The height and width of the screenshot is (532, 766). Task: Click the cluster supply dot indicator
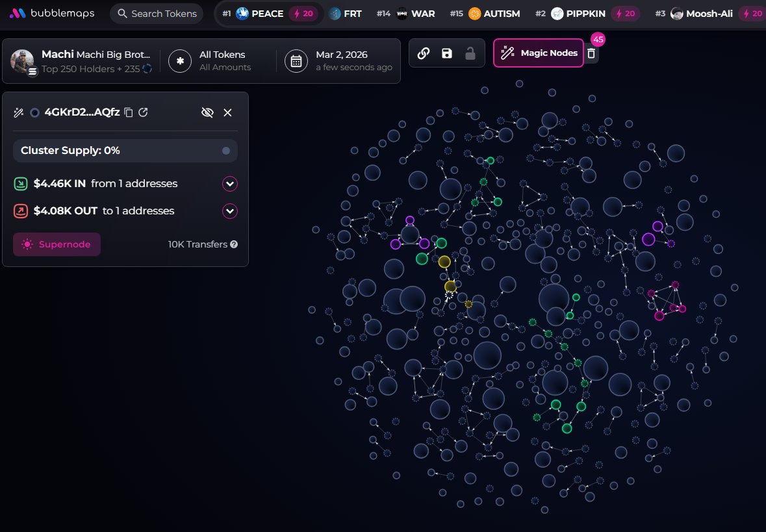click(x=225, y=151)
